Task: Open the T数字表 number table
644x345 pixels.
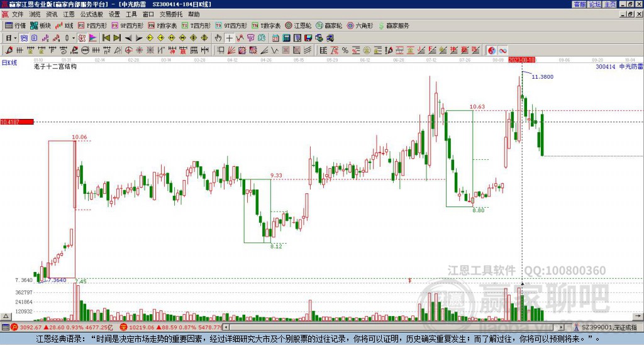Action: click(266, 25)
